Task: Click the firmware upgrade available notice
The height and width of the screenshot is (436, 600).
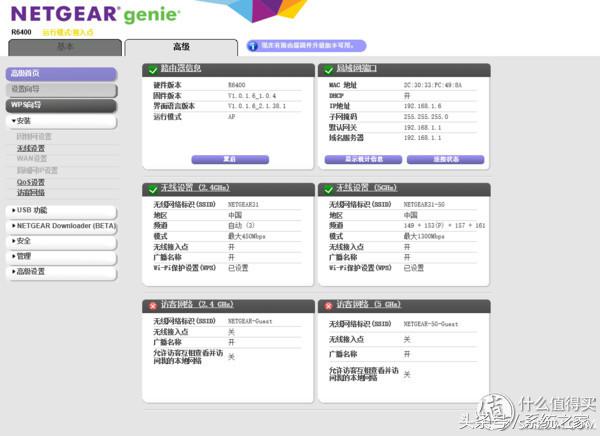Action: point(306,46)
